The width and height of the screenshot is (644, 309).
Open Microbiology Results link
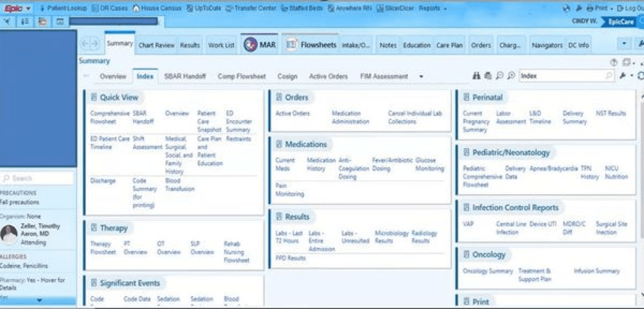coord(391,237)
